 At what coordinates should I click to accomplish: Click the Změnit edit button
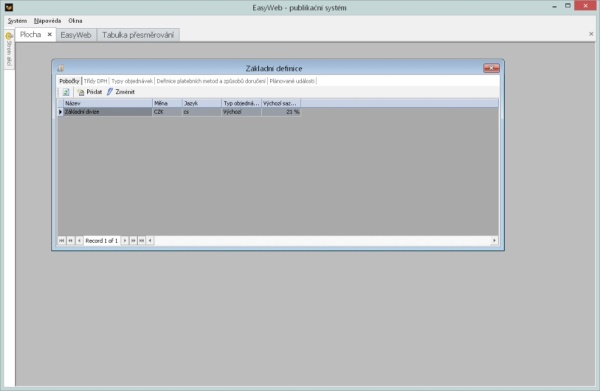121,92
